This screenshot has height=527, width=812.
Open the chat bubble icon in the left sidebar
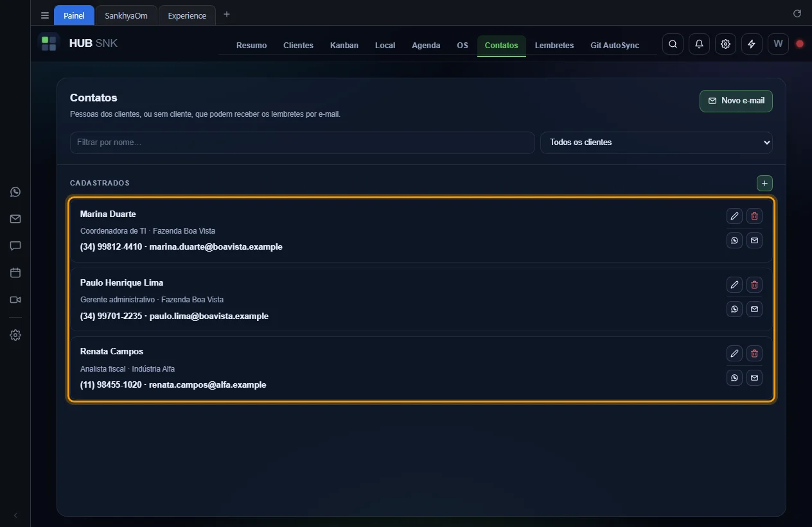(15, 246)
